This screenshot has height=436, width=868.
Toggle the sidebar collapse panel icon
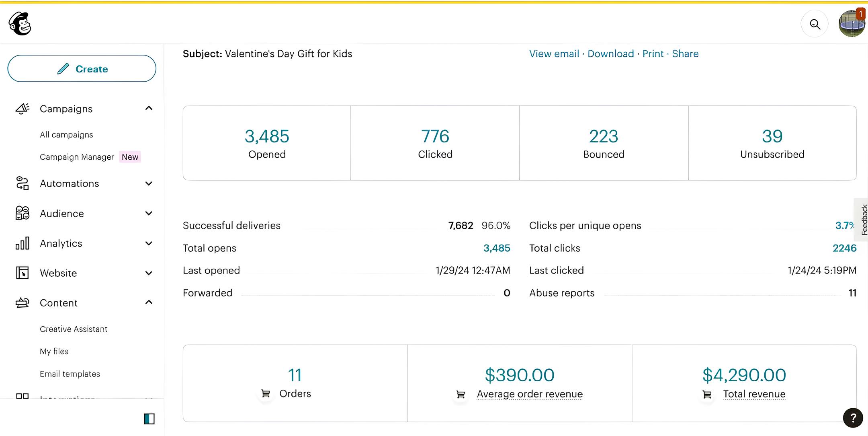(149, 419)
